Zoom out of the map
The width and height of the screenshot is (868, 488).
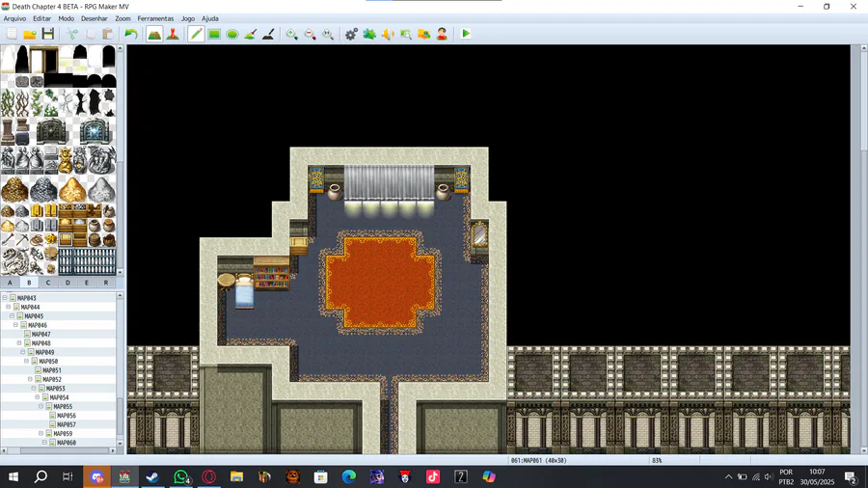tap(310, 34)
